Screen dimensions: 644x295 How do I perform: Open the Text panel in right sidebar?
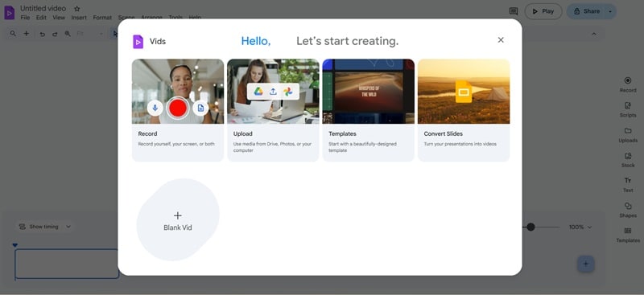point(628,184)
